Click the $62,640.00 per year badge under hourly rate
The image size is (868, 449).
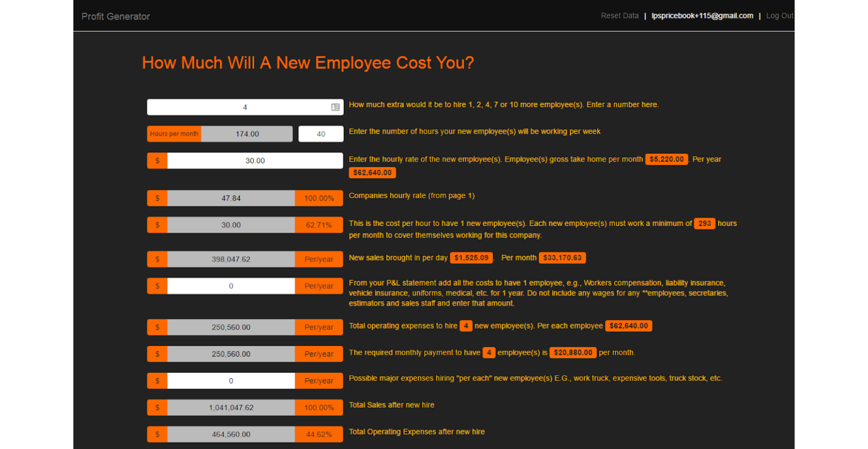click(x=372, y=173)
